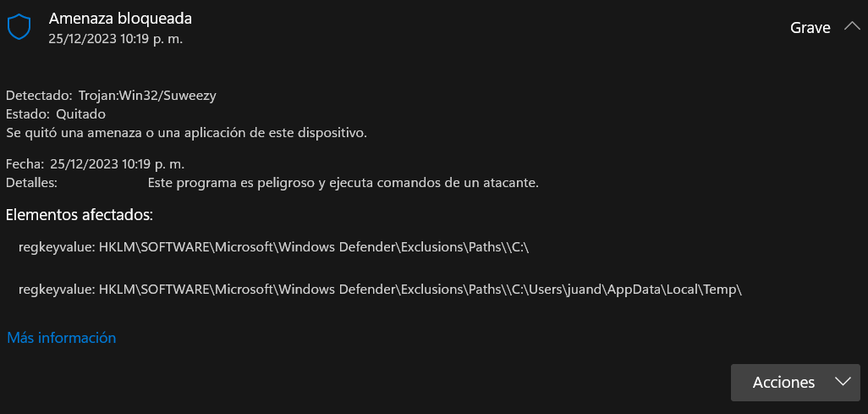Click the Elementos afectados heading
The width and height of the screenshot is (868, 414).
[x=80, y=215]
